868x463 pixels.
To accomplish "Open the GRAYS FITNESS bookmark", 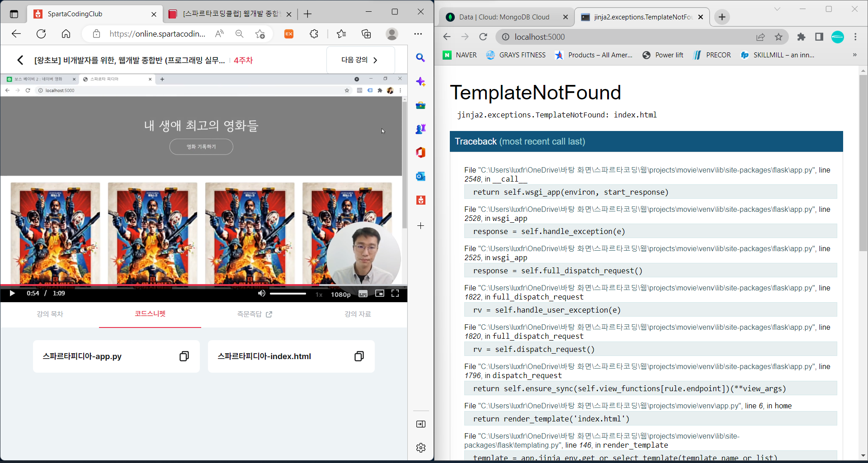I will (x=516, y=55).
